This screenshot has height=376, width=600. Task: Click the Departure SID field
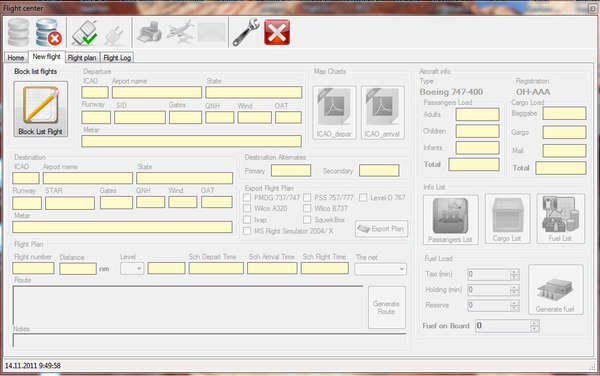[140, 117]
